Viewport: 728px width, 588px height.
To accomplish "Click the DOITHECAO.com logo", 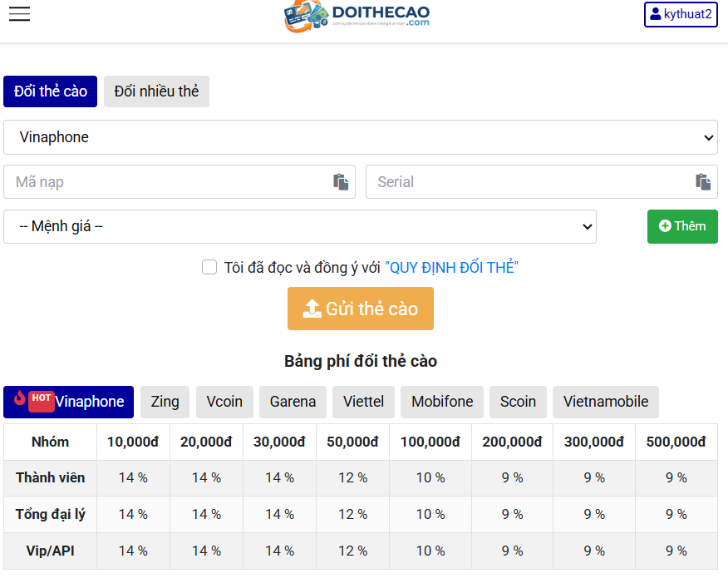I will pyautogui.click(x=357, y=17).
